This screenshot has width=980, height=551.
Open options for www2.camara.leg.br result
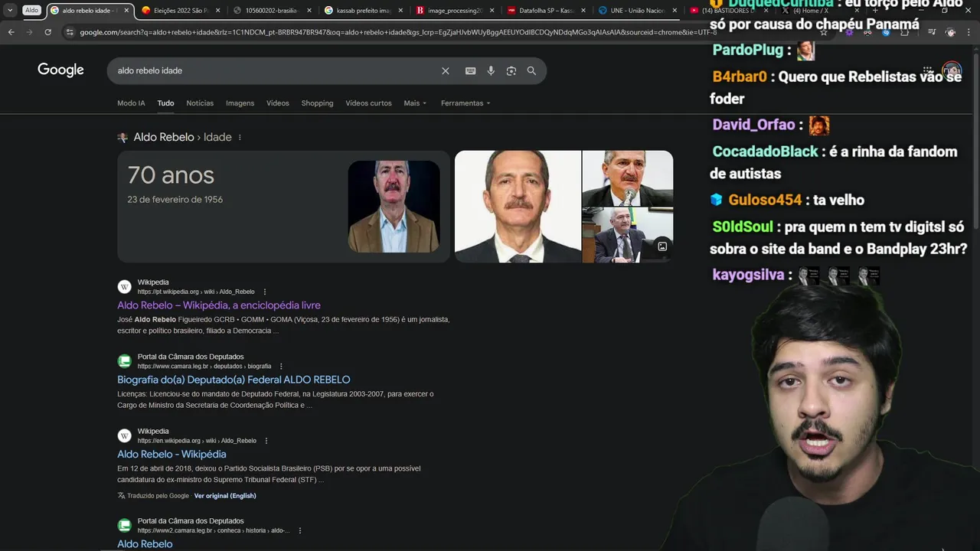pyautogui.click(x=300, y=530)
